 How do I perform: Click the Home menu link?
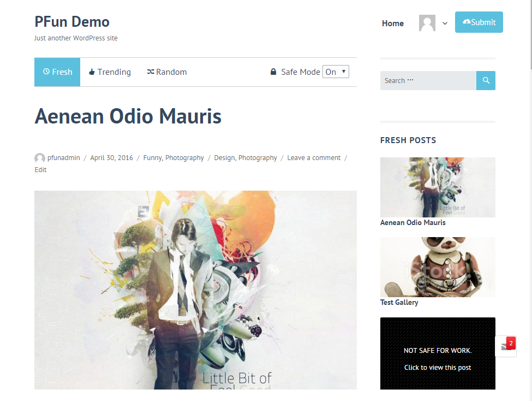[392, 23]
